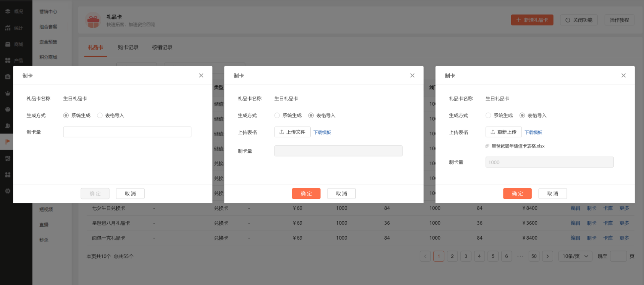Choose 表格导入 radio in the 上传文件 dialog
Screen dimensions: 644x285
pos(311,115)
